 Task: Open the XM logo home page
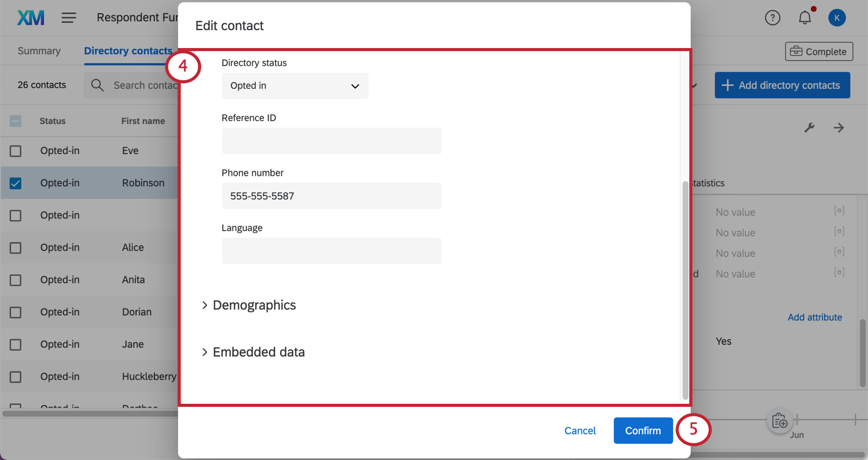pos(30,17)
